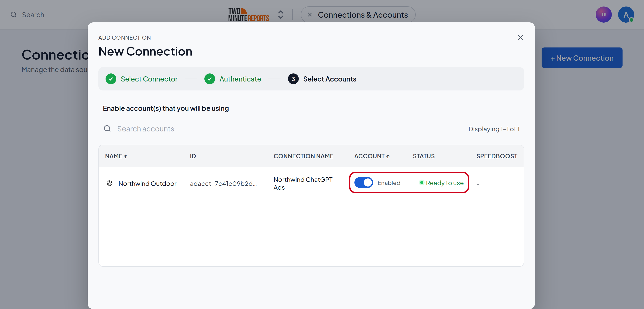Click the top bar Search field

click(33, 15)
